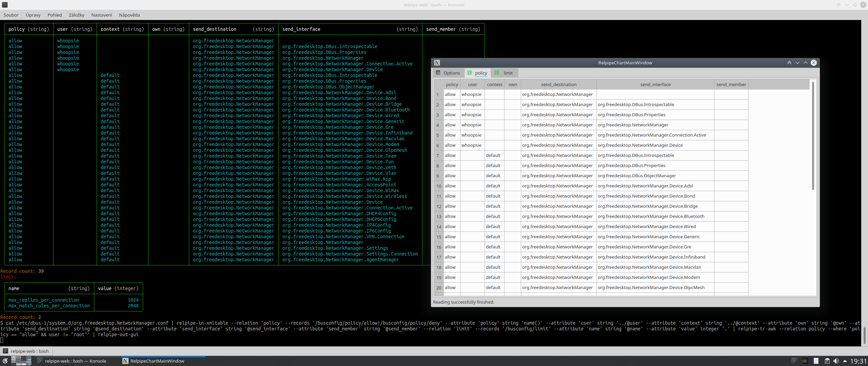Sort by the context column header

pyautogui.click(x=494, y=84)
